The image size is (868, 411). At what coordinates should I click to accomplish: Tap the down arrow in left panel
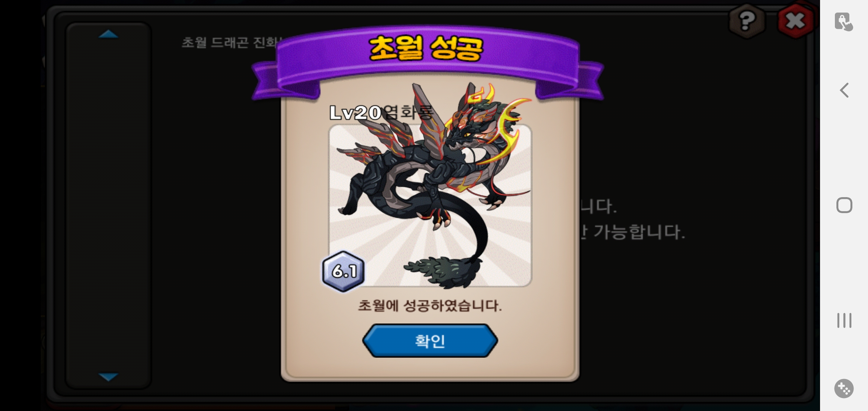pos(108,377)
